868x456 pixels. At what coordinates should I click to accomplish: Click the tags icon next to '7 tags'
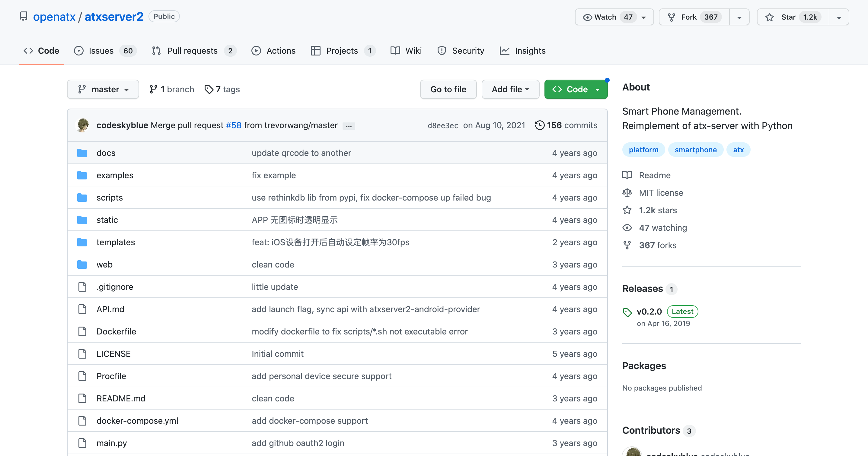click(x=209, y=89)
